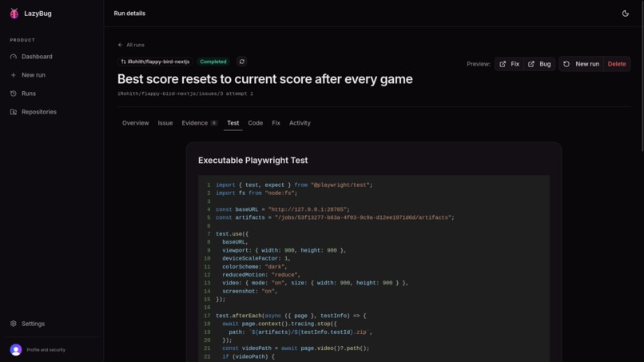Click the run title heading text
The image size is (644, 362).
pos(265,79)
